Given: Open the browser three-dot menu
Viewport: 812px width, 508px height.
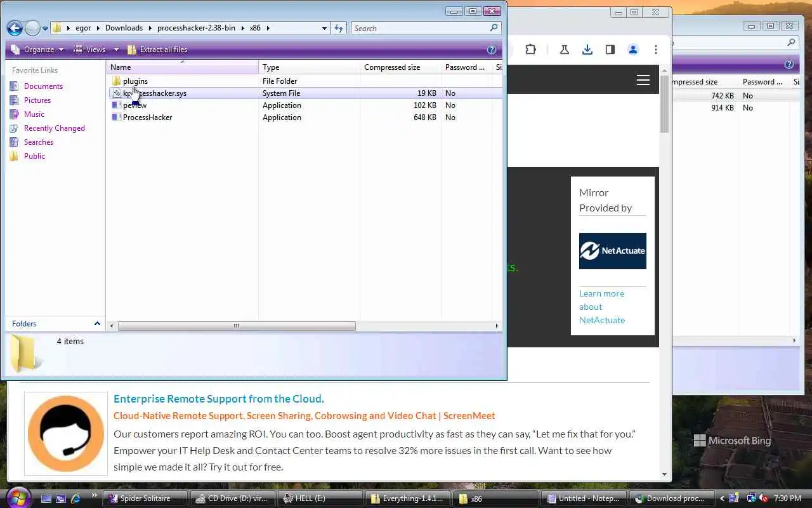Looking at the screenshot, I should 655,50.
